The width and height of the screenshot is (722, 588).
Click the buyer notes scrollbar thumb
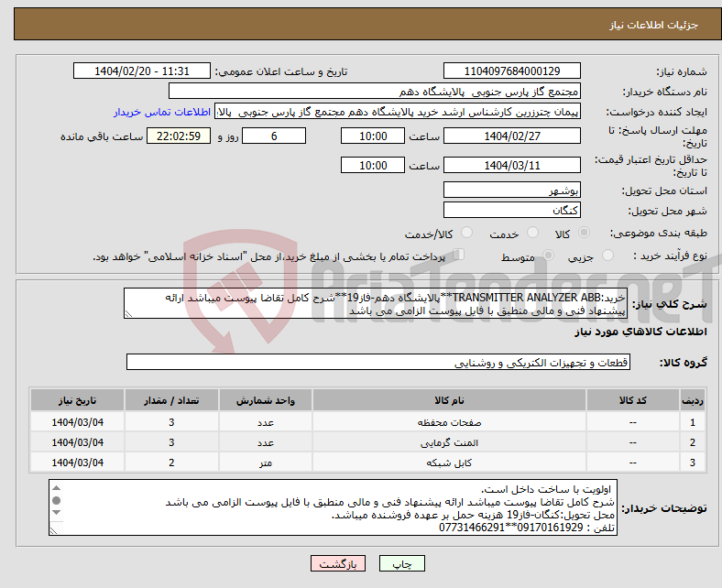coord(57,502)
